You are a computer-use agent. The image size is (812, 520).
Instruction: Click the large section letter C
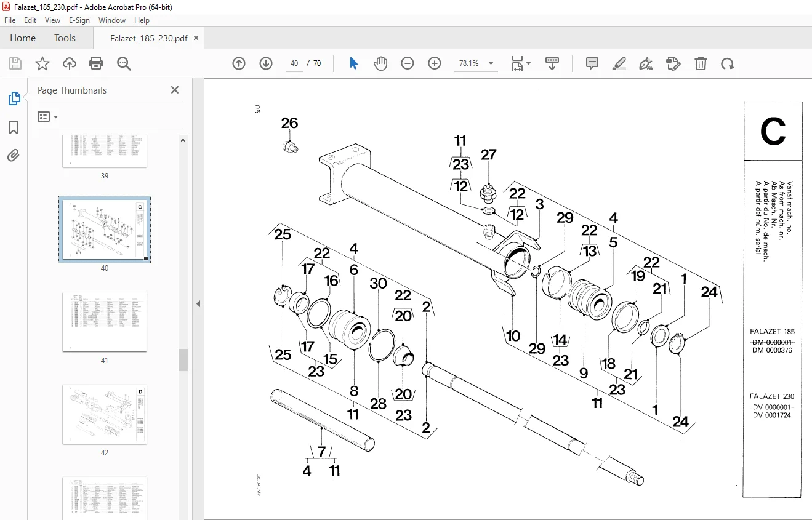(773, 131)
